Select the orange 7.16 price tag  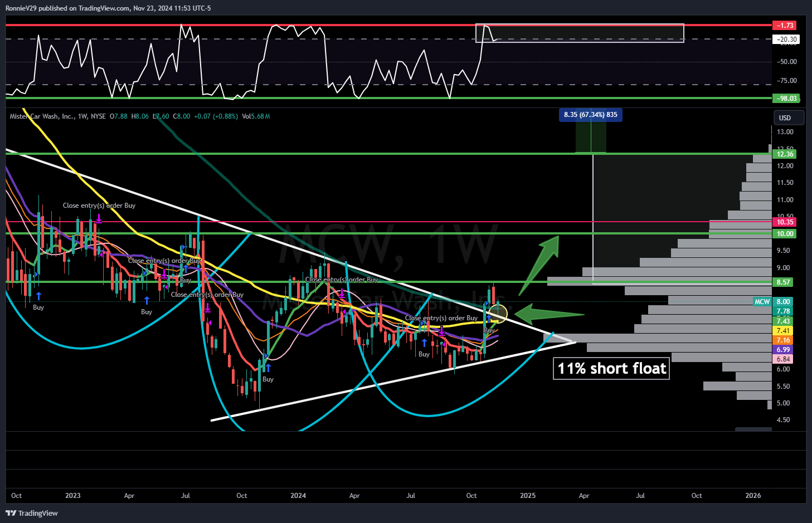(784, 340)
